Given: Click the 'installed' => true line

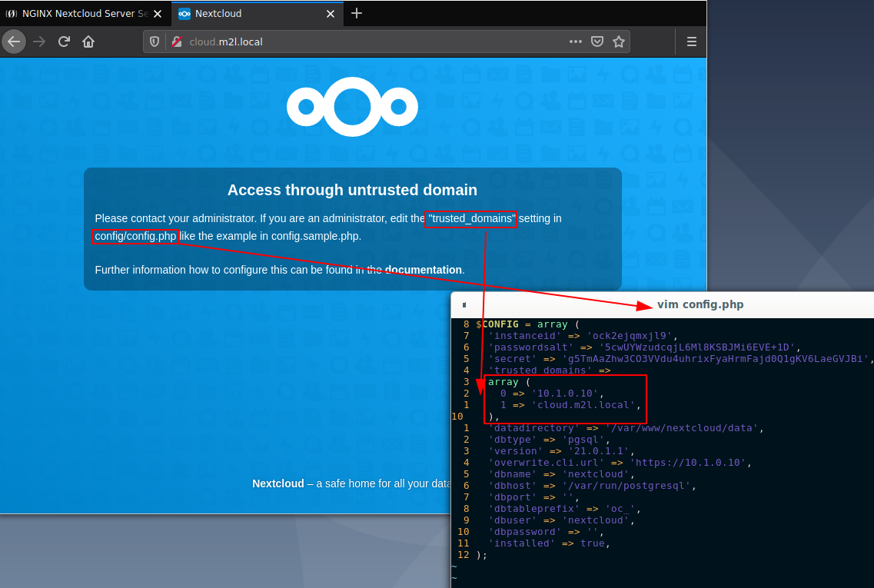Looking at the screenshot, I should coord(549,543).
